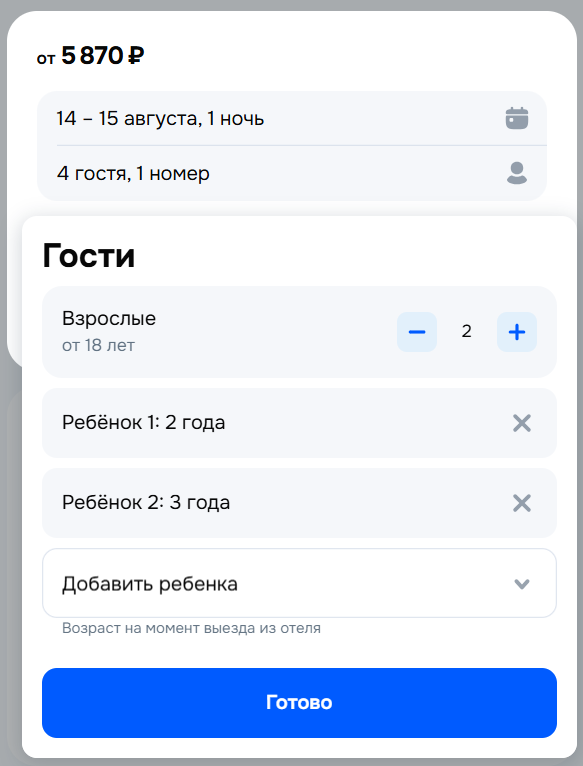Remove Ребёнок 1 with the X icon

521,423
